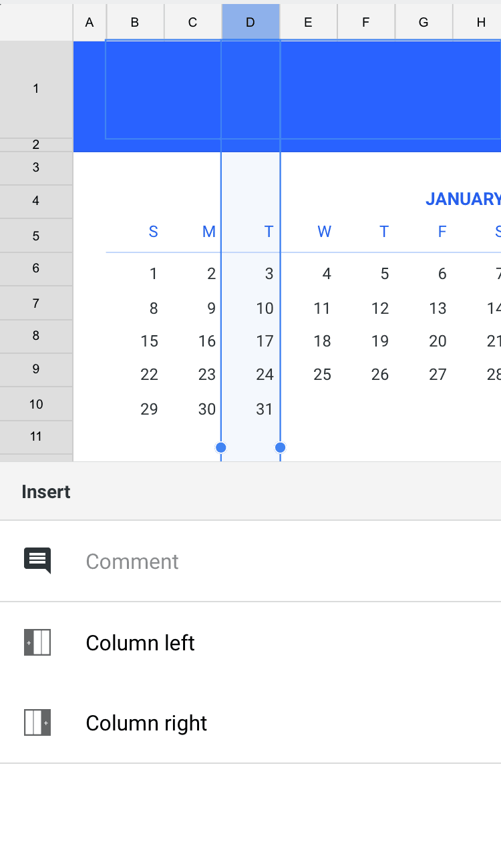This screenshot has height=868, width=501.
Task: Click the Column right insert icon
Action: click(37, 722)
